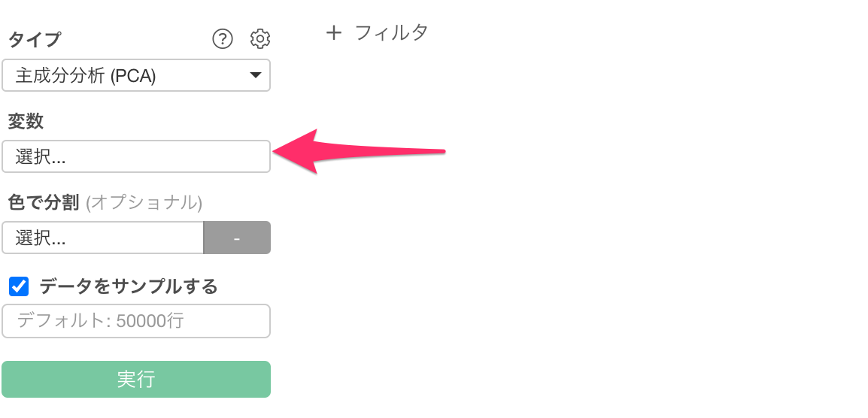Screen dimensions: 868x418
Task: Click the データをサンプルする label text
Action: click(x=129, y=286)
